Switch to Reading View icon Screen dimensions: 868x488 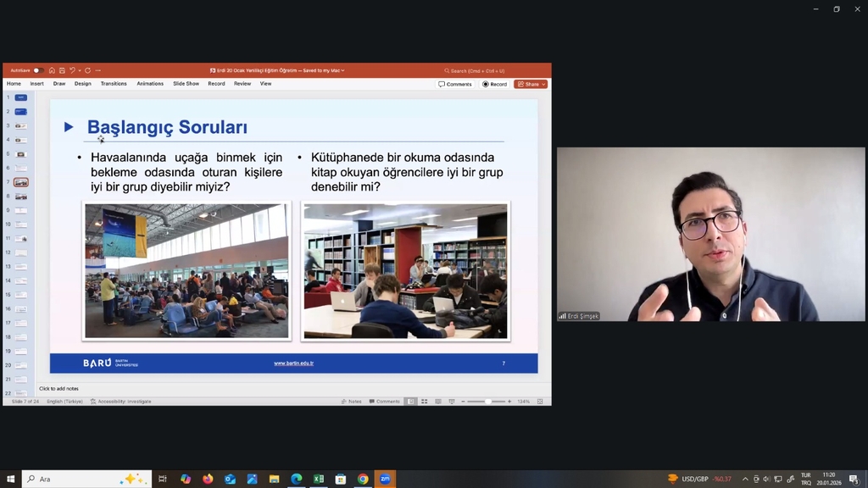click(437, 401)
